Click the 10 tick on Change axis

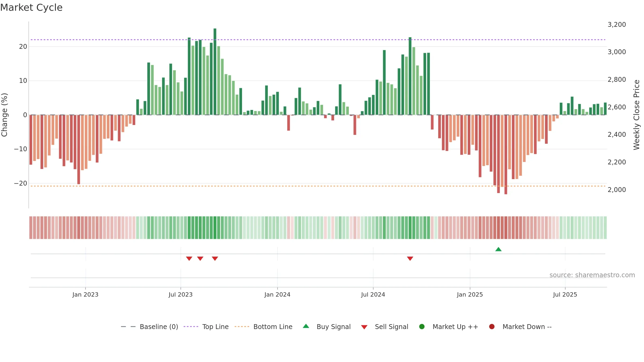(23, 81)
